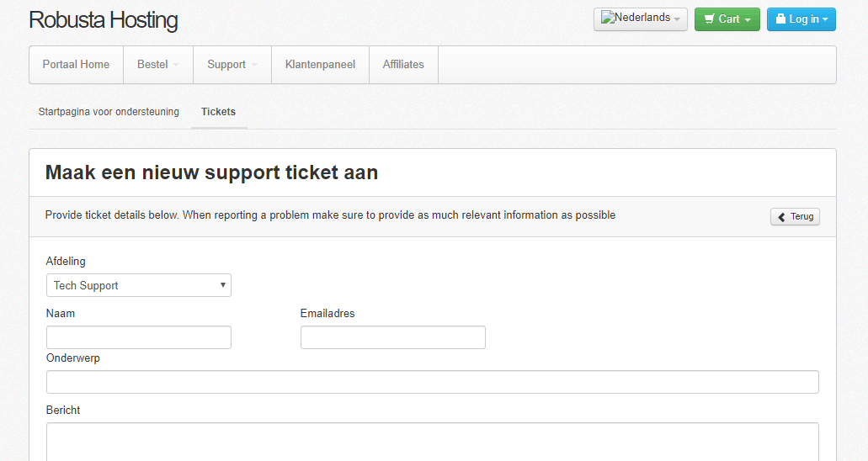Open the Nederlands language dropdown
Viewport: 868px width, 461px height.
(641, 19)
